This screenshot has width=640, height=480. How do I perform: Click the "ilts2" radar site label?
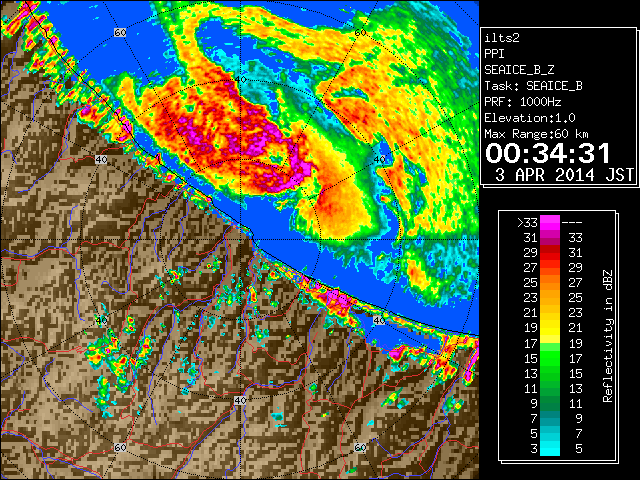tap(502, 38)
